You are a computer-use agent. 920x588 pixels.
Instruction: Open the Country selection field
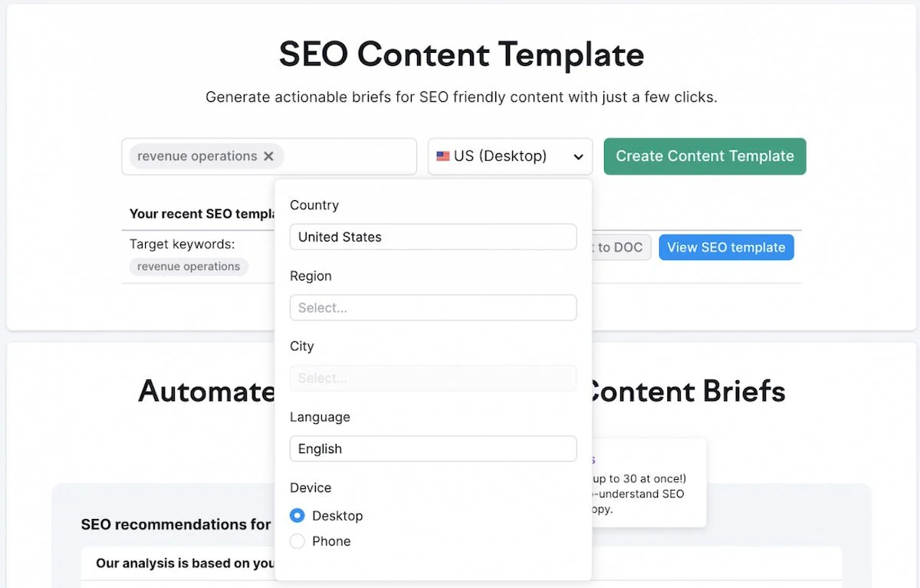(x=433, y=237)
